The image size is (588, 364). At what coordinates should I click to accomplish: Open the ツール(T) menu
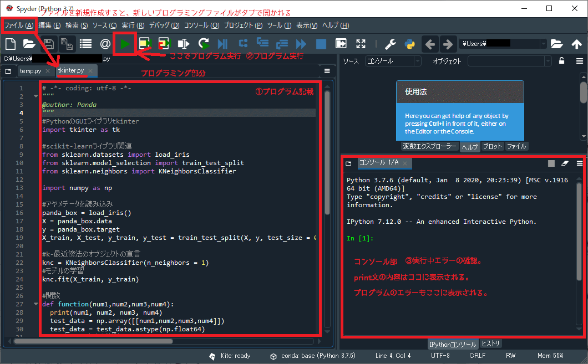click(280, 25)
